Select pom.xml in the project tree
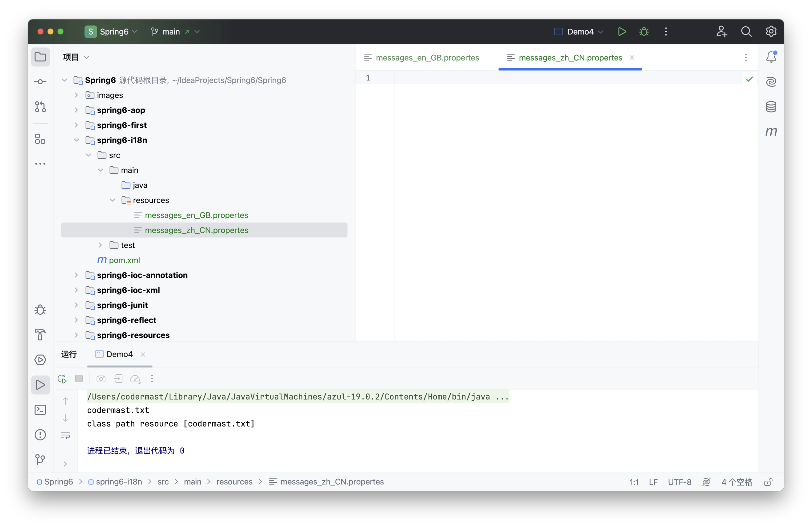Screen dimensions: 812x528 click(124, 260)
